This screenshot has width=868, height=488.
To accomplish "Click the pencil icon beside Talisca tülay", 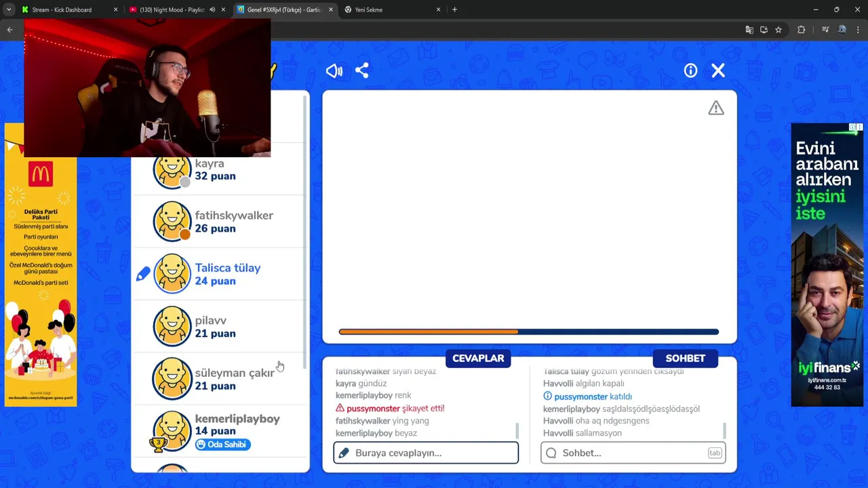I will 143,274.
